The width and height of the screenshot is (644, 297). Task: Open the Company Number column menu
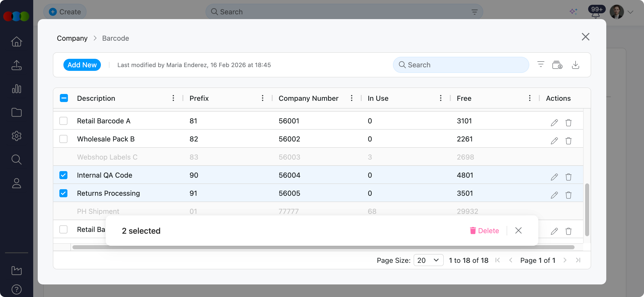pyautogui.click(x=351, y=98)
